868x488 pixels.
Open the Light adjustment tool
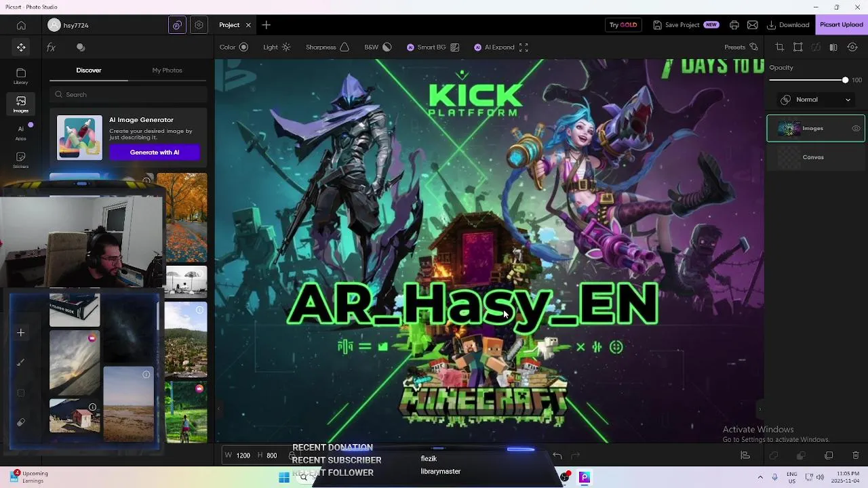click(x=277, y=47)
